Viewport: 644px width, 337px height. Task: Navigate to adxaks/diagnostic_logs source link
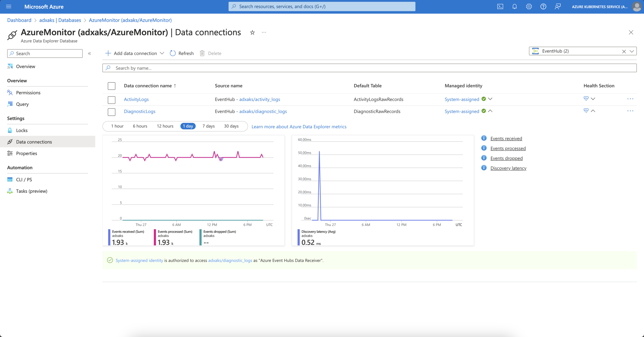coord(263,111)
